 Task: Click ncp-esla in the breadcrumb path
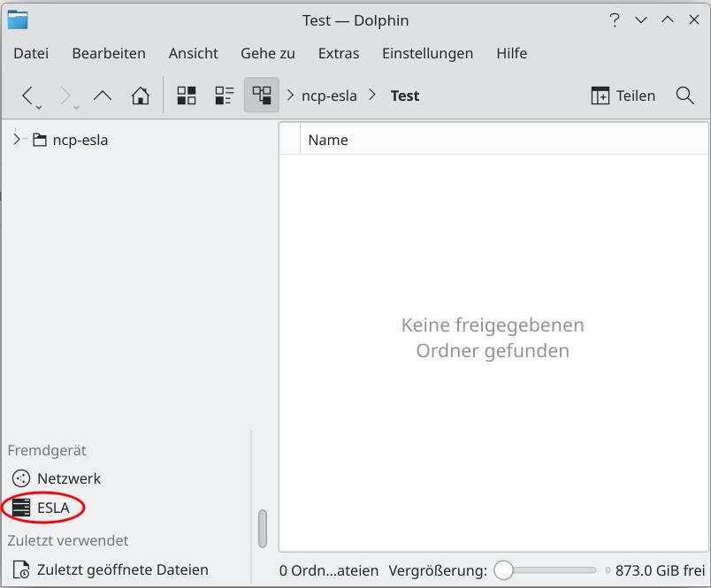[329, 95]
